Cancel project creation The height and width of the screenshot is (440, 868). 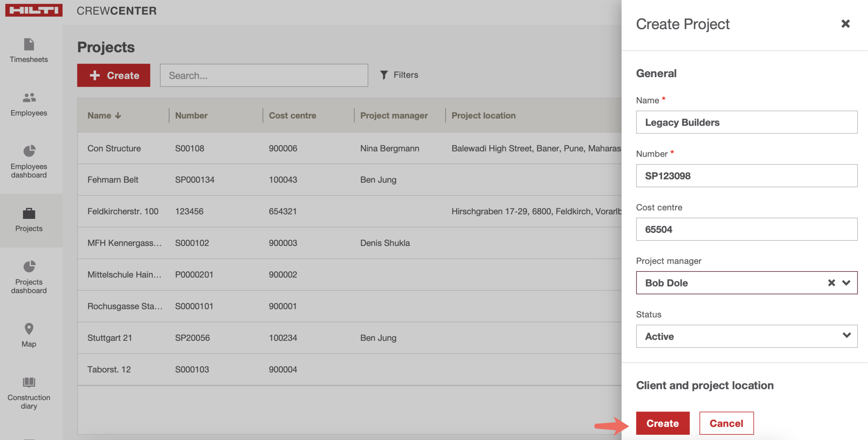click(x=726, y=423)
